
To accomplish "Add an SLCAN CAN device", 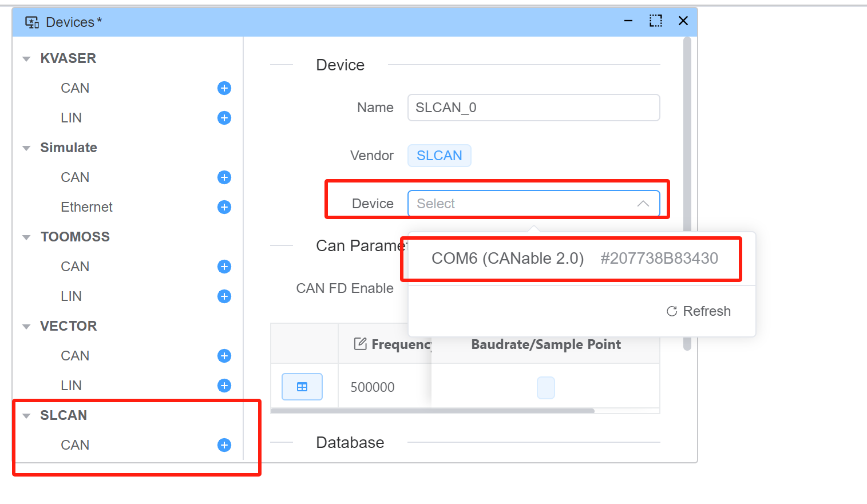I will (x=224, y=445).
